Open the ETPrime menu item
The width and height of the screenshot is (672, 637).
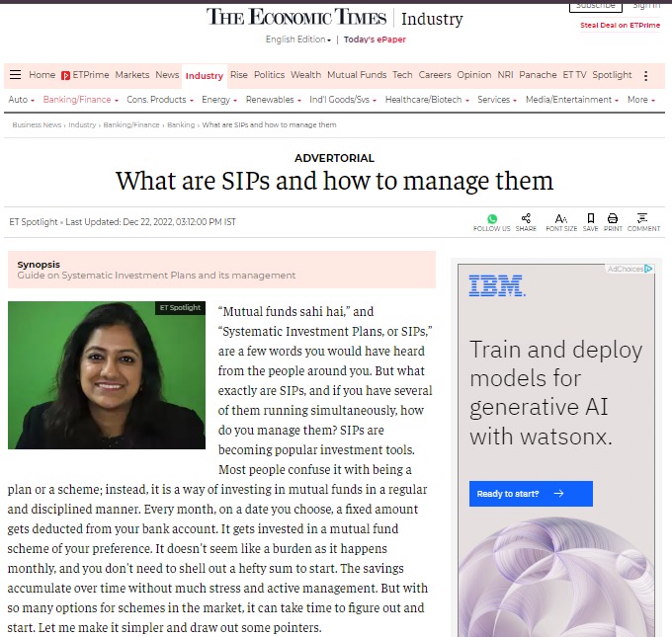85,75
